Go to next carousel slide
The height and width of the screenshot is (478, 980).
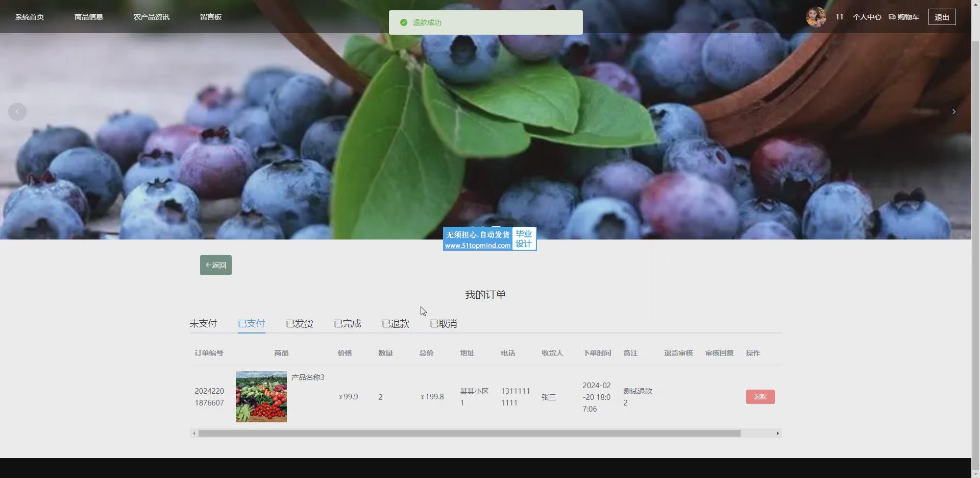pyautogui.click(x=953, y=112)
